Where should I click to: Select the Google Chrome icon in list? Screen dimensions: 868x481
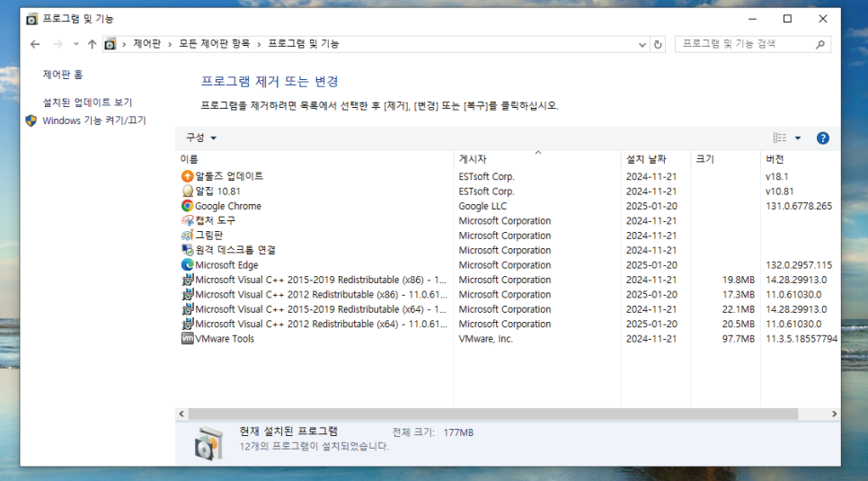[x=187, y=206]
